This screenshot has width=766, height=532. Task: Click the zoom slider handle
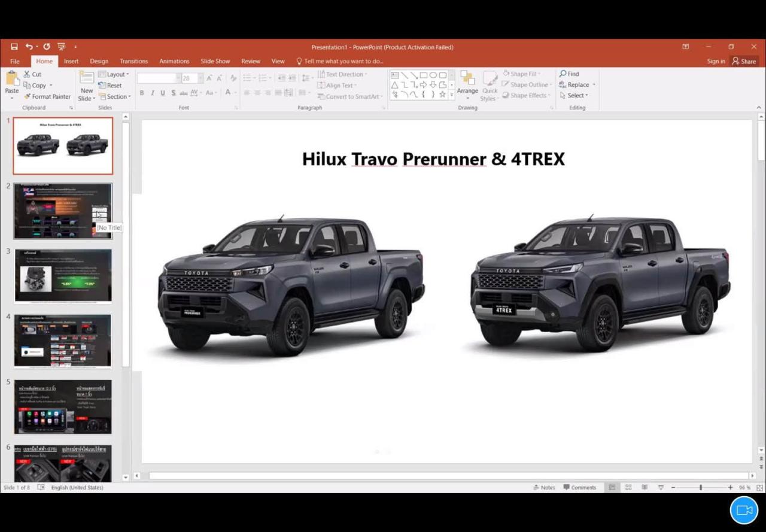pyautogui.click(x=701, y=488)
